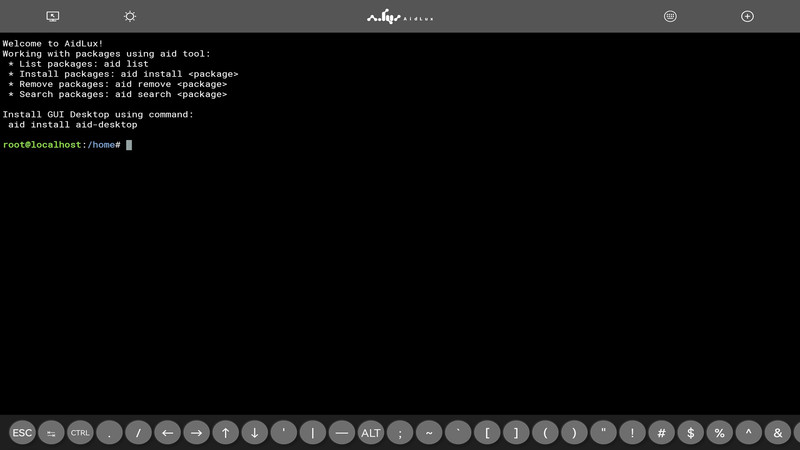The height and width of the screenshot is (450, 800).
Task: Tap the right parenthesis key
Action: point(574,433)
